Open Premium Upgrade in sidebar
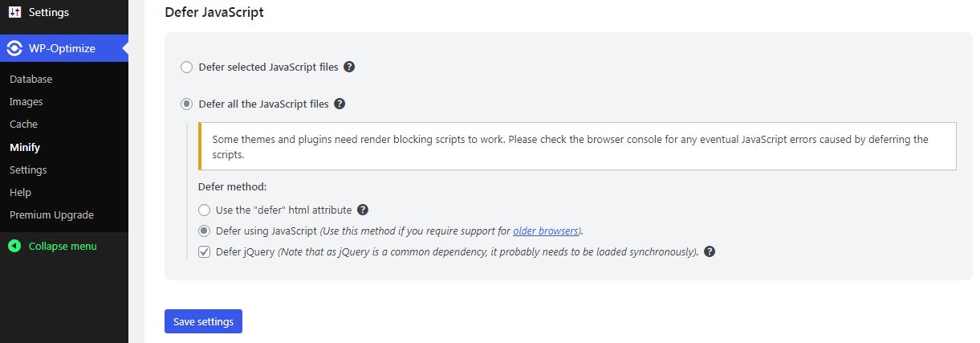The image size is (980, 343). coord(51,215)
